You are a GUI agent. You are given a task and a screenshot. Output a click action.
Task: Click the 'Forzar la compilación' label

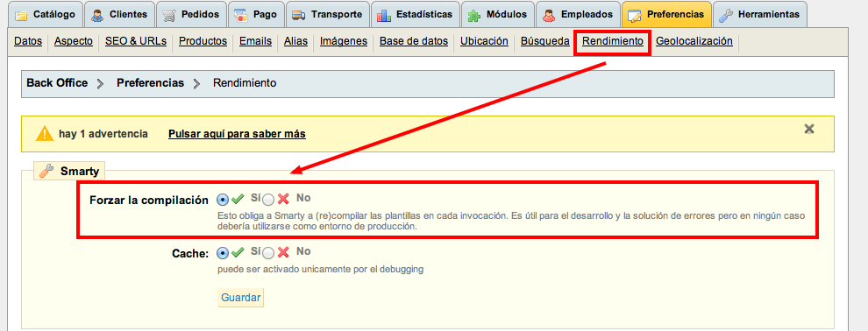149,200
